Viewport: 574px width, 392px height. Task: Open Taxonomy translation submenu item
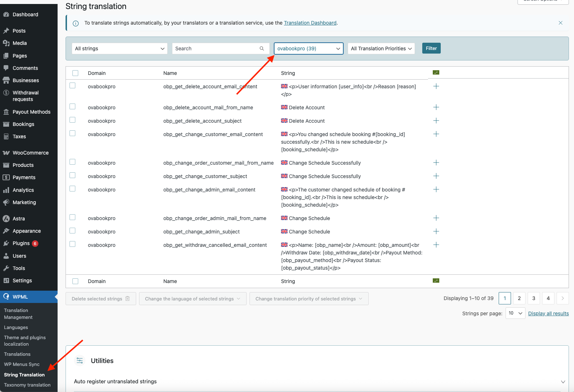coord(27,385)
